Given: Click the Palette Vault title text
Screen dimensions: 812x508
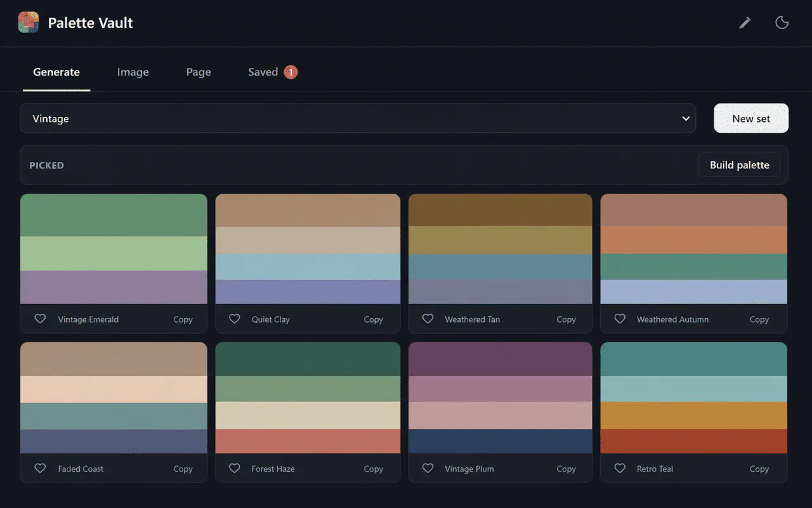Looking at the screenshot, I should coord(91,23).
